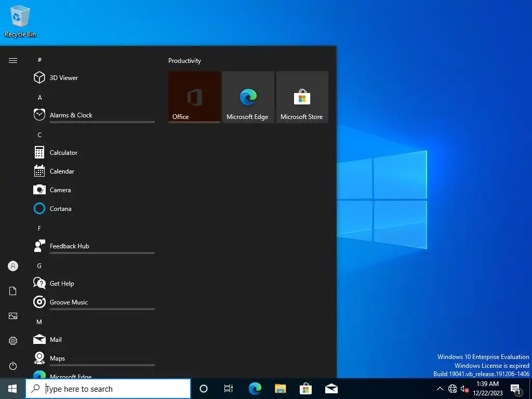Screen dimensions: 532x399
Task: Click the Cortana circle on taskbar
Action: (204, 389)
